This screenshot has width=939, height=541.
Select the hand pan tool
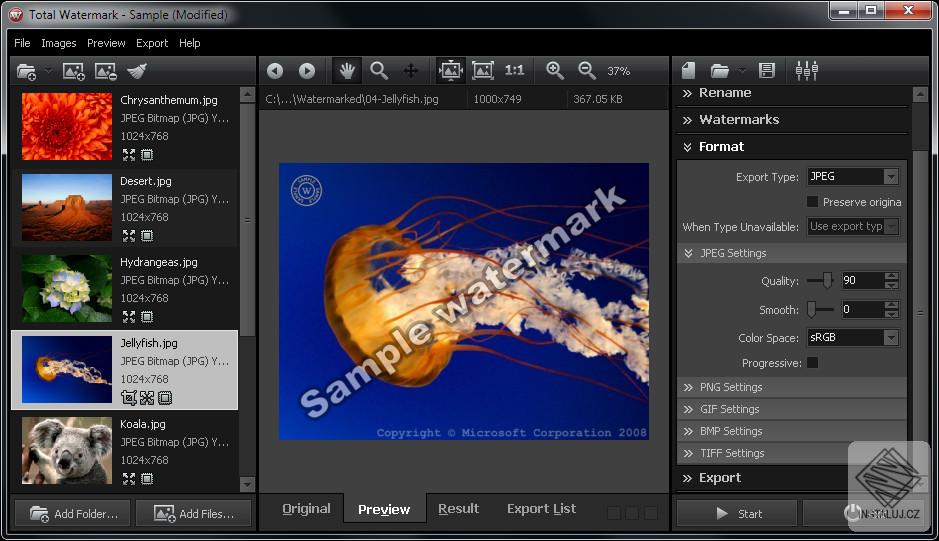tap(347, 71)
